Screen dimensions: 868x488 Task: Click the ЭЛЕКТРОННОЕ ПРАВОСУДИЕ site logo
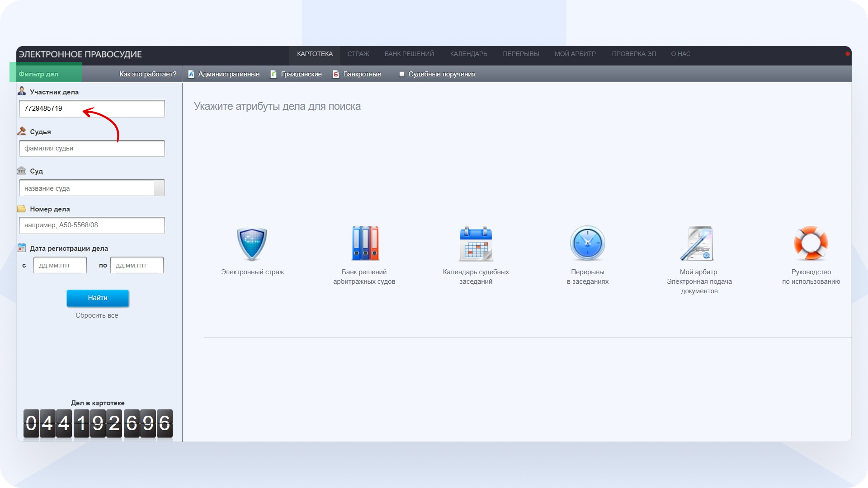pos(80,54)
